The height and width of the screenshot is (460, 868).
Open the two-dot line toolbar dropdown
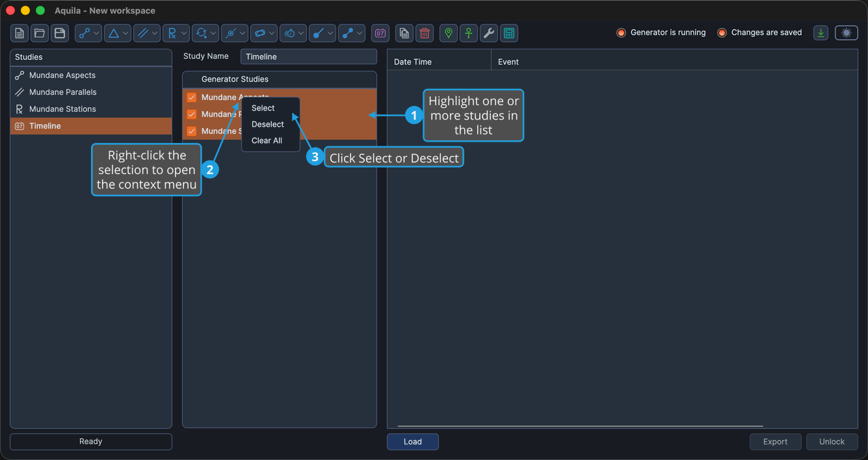tap(352, 33)
